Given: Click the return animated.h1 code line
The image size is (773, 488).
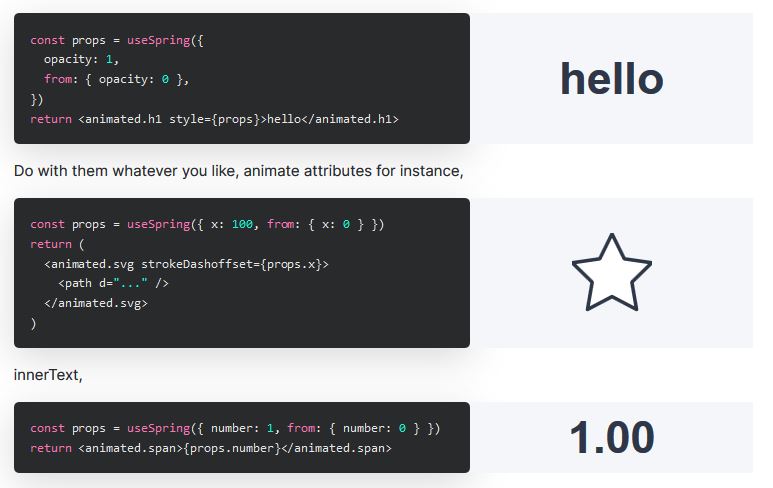Looking at the screenshot, I should [x=214, y=119].
